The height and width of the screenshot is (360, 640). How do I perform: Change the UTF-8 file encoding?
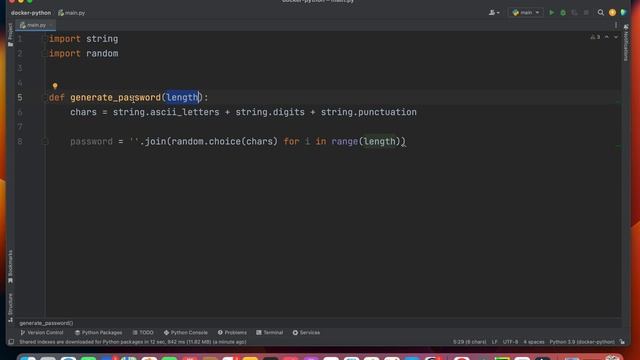click(x=510, y=342)
